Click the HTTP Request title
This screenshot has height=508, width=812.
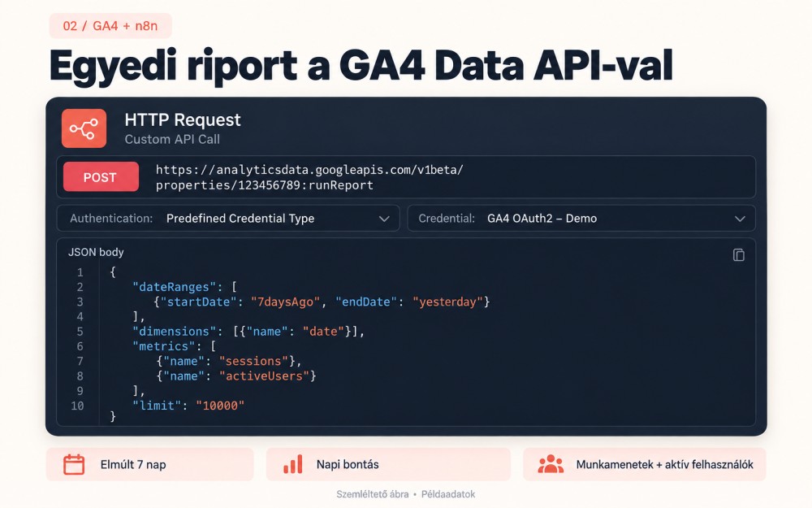(182, 119)
